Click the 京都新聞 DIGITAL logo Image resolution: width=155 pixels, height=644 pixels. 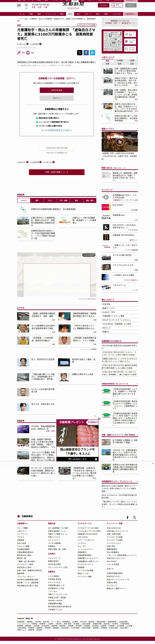pyautogui.click(x=73, y=5)
